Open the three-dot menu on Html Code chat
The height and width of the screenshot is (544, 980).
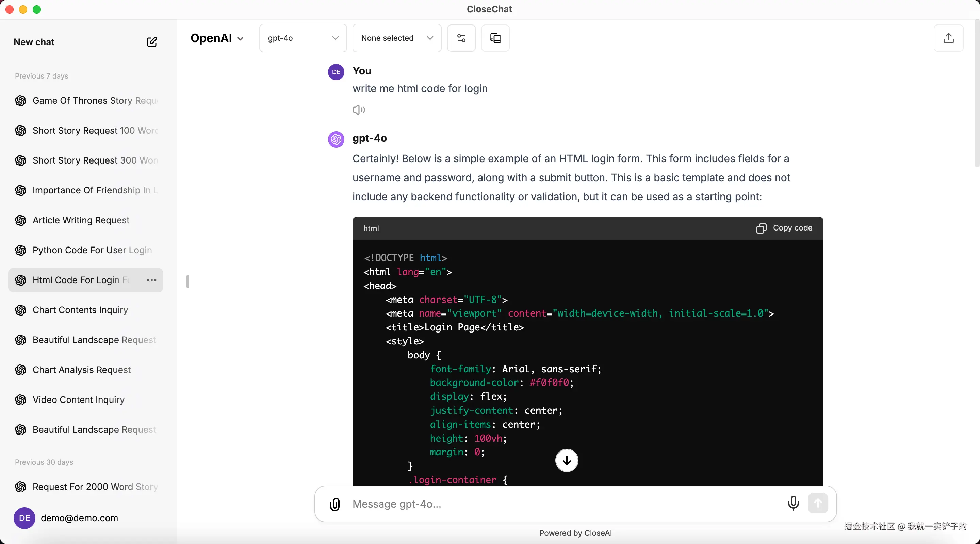[151, 280]
